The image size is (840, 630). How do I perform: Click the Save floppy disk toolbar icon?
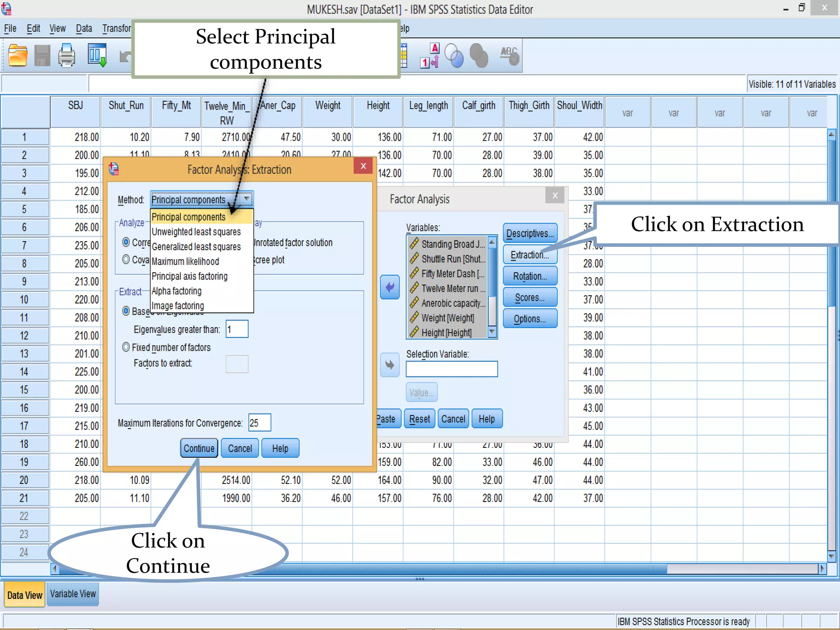pyautogui.click(x=42, y=55)
